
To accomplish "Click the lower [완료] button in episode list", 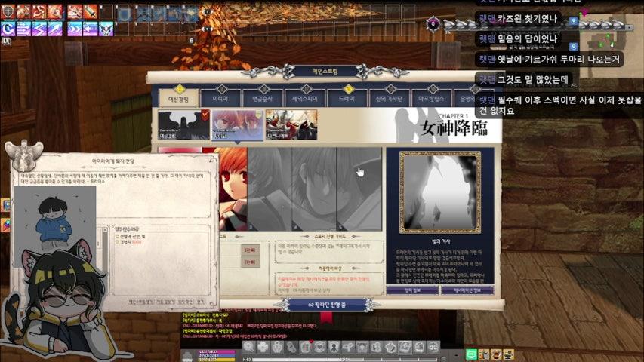I will coord(250,262).
